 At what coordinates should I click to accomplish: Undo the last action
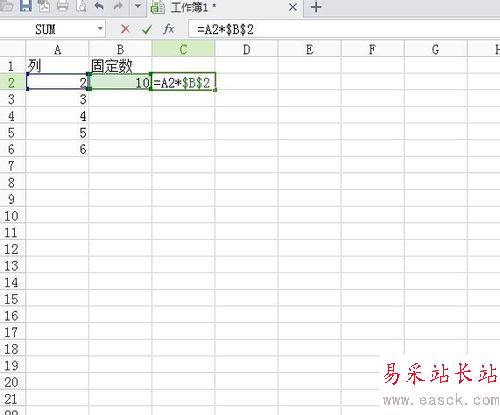tap(99, 6)
